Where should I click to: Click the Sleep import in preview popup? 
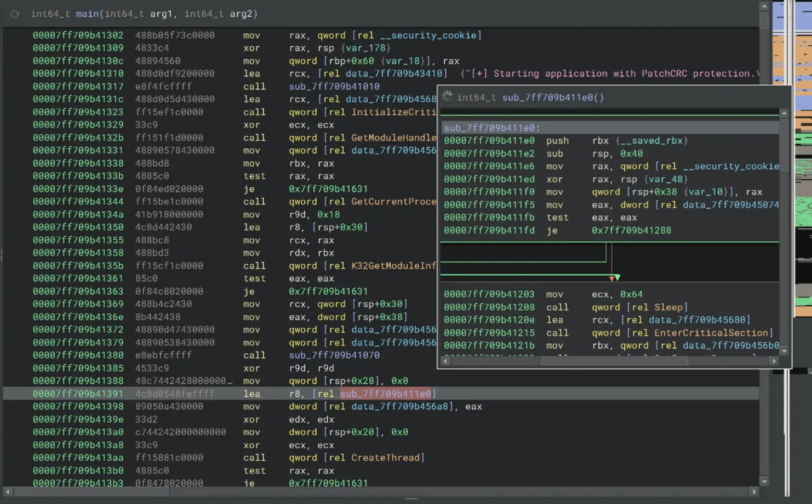(x=668, y=307)
